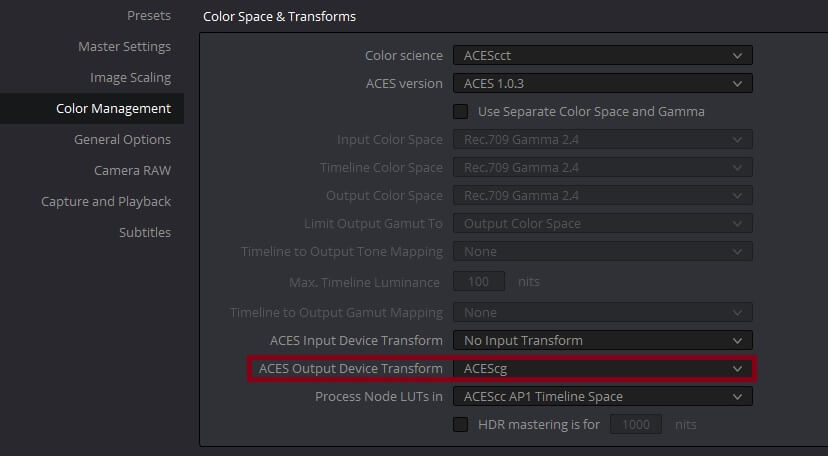This screenshot has width=828, height=456.
Task: Expand ACES Output Device Transform ACEScg dropdown
Action: coord(603,368)
